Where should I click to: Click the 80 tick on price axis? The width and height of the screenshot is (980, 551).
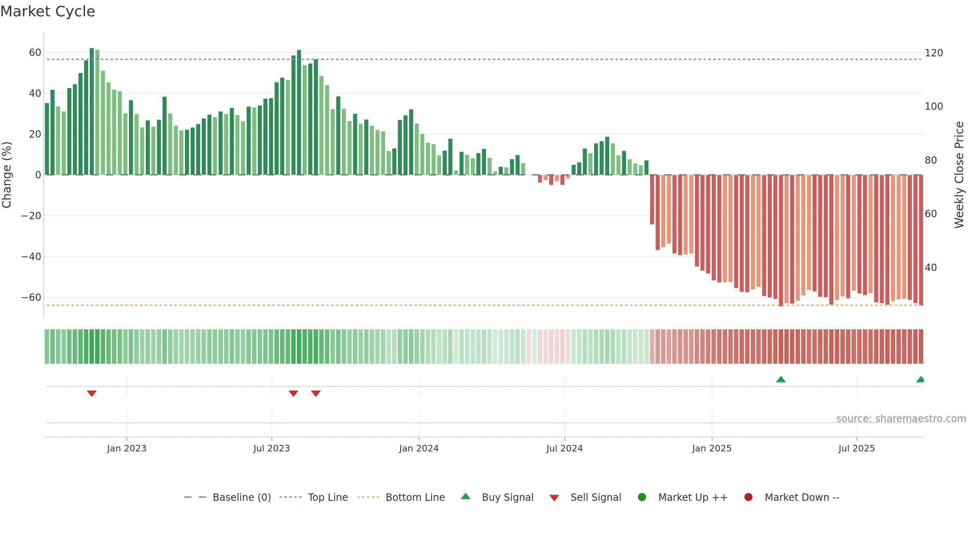click(x=931, y=160)
